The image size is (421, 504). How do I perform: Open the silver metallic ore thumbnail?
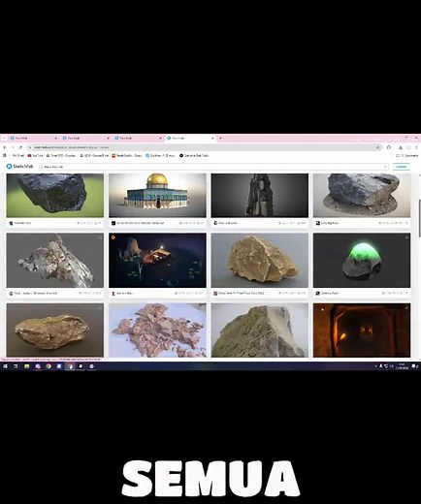55,261
